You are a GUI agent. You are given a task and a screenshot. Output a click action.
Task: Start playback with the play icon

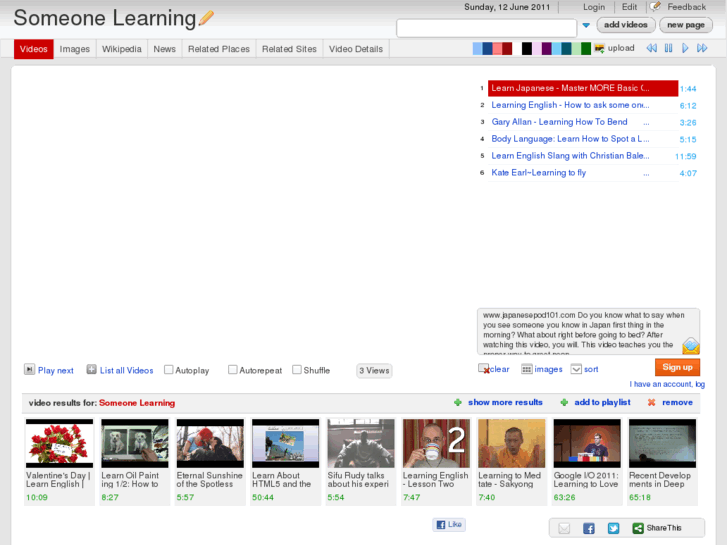(685, 48)
